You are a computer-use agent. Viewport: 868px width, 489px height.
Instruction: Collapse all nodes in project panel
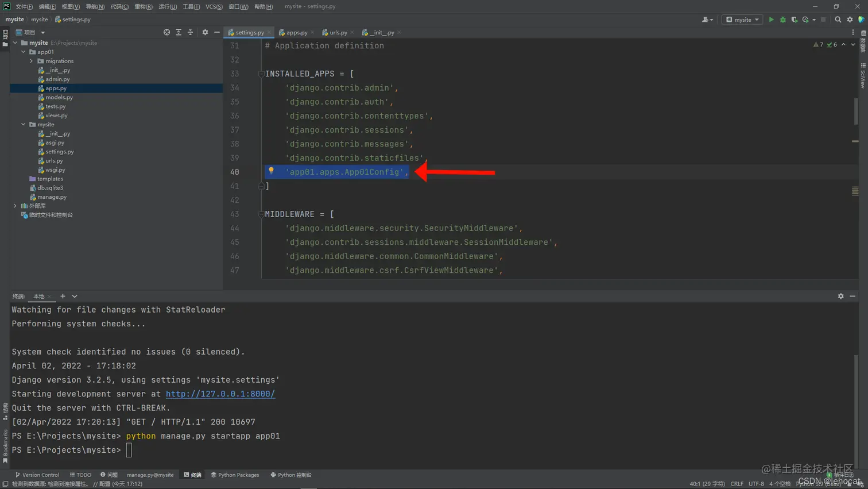click(191, 32)
